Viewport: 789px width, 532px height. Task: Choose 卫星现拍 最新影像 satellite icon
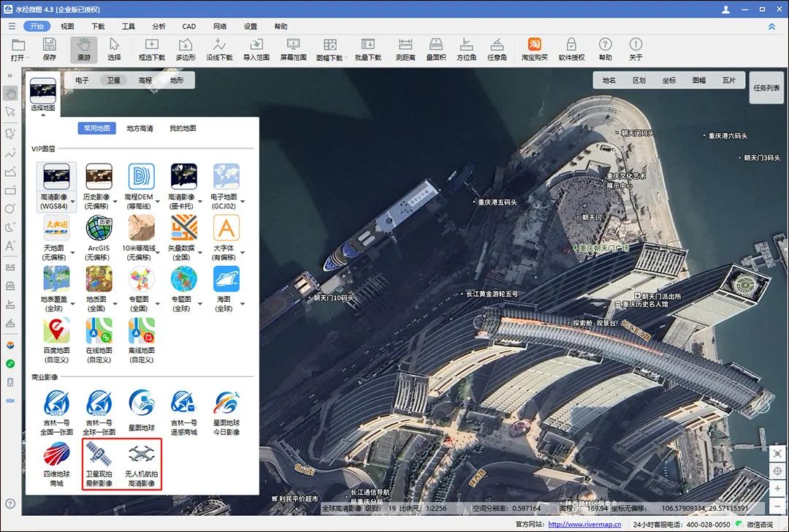[x=99, y=463]
